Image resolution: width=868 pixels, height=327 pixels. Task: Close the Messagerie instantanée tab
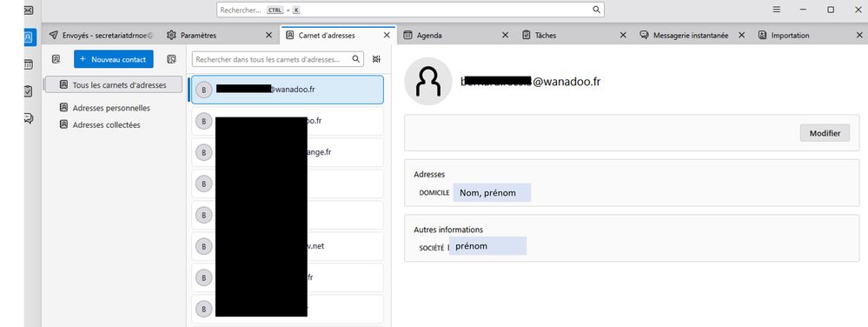point(741,35)
